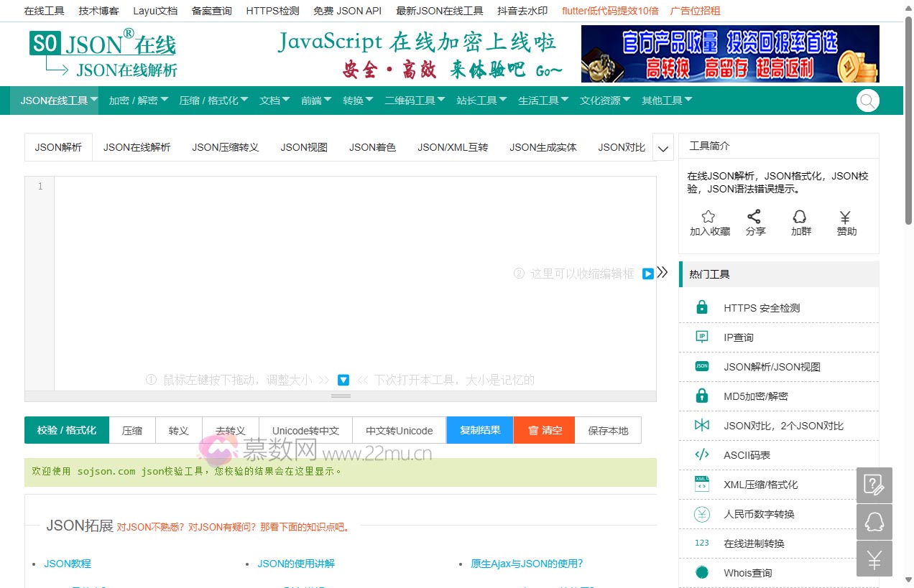Click the 分享 share icon
Image resolution: width=914 pixels, height=588 pixels.
pos(755,217)
